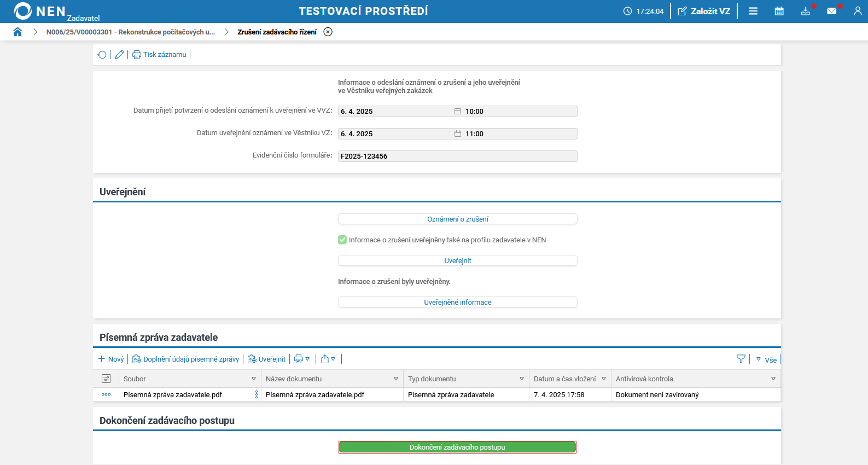
Task: Expand the Typ dokumentu column filter
Action: pos(522,379)
